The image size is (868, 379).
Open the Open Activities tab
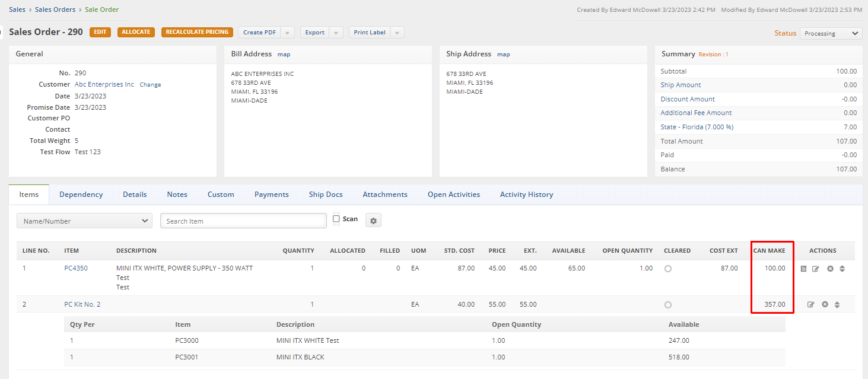pos(454,195)
